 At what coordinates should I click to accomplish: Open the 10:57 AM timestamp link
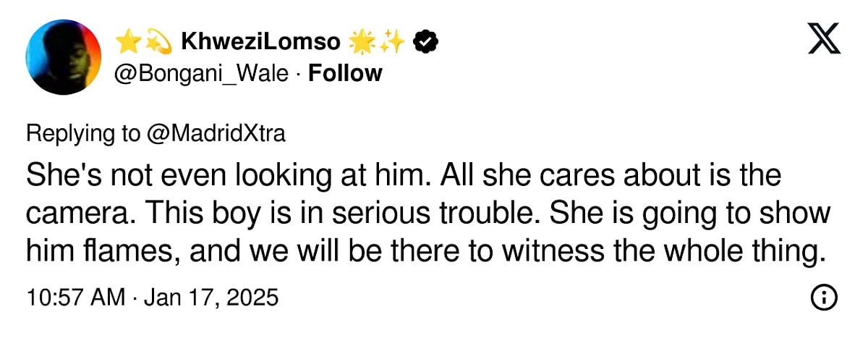[x=75, y=298]
